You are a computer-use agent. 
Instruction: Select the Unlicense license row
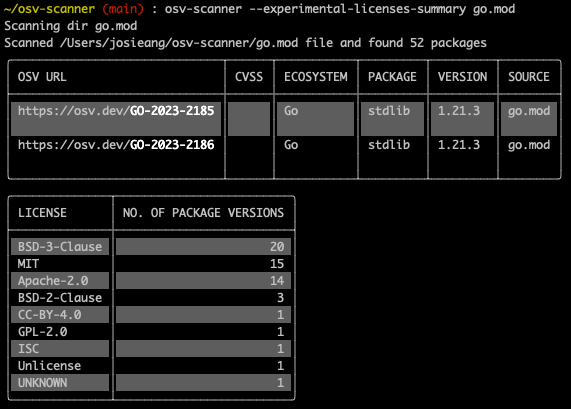pos(151,366)
